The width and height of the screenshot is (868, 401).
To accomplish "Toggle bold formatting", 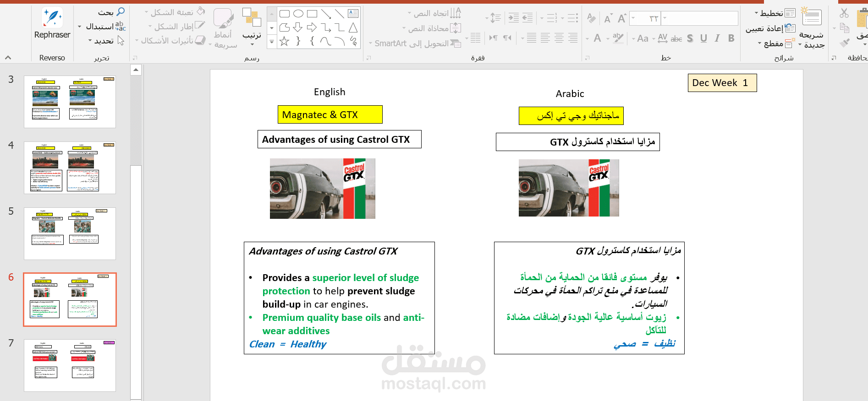I will pos(731,38).
